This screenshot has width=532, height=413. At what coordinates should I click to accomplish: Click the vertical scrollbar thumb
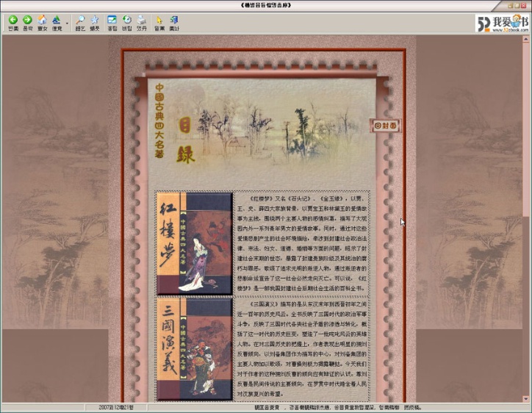point(526,129)
